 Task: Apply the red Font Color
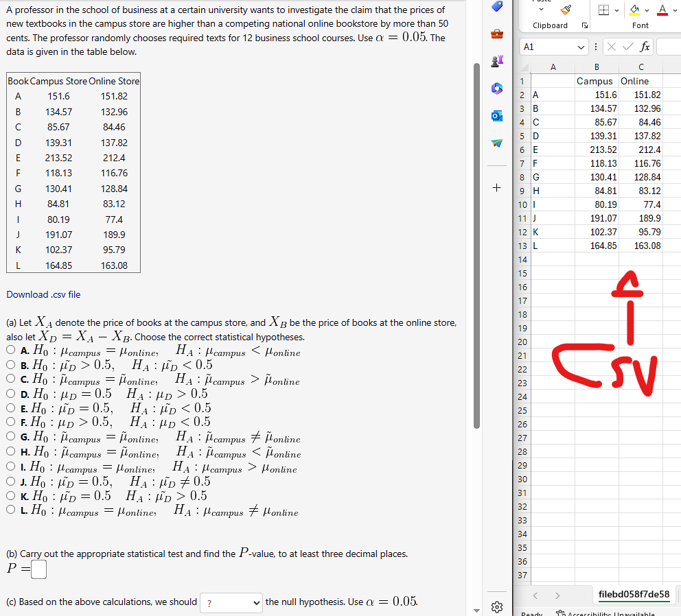point(662,10)
